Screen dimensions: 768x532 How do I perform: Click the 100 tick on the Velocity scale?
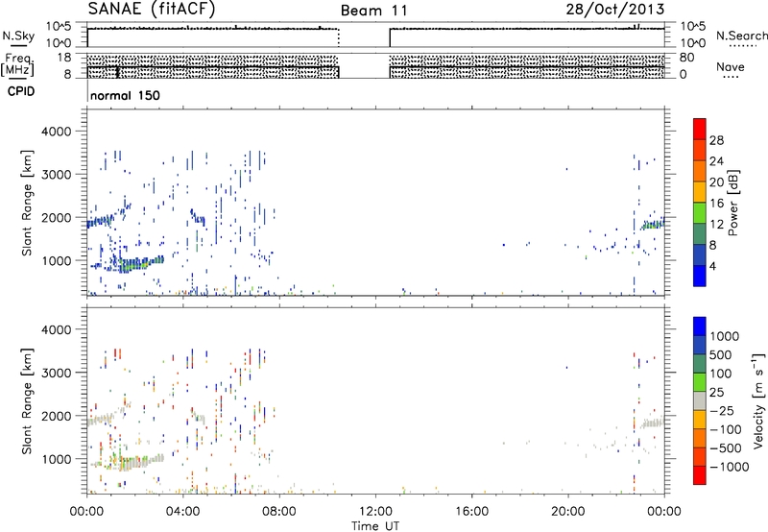[x=721, y=374]
